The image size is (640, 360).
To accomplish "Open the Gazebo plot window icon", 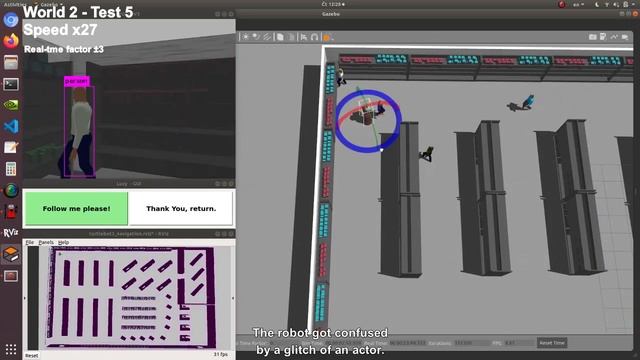I will pyautogui.click(x=614, y=37).
